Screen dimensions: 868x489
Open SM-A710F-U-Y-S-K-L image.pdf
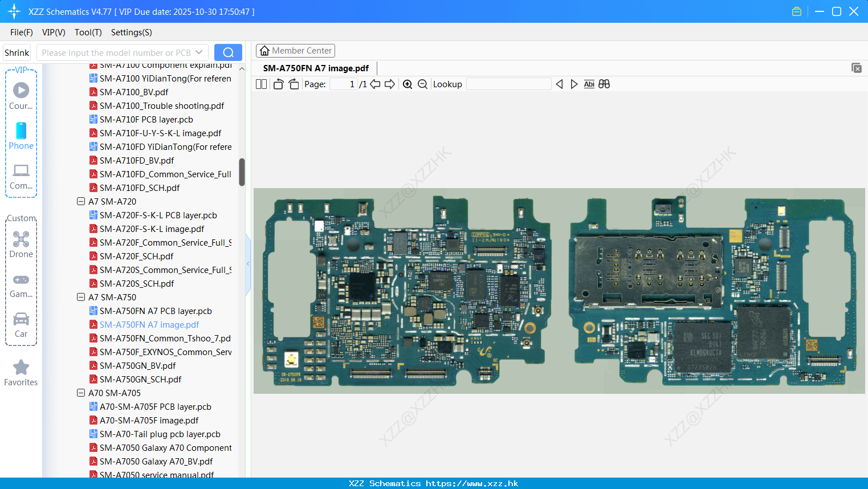(x=160, y=133)
